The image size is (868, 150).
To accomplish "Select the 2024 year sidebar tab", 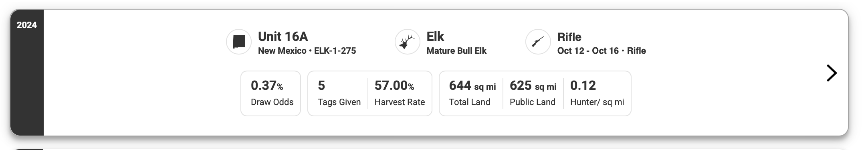I will (27, 73).
